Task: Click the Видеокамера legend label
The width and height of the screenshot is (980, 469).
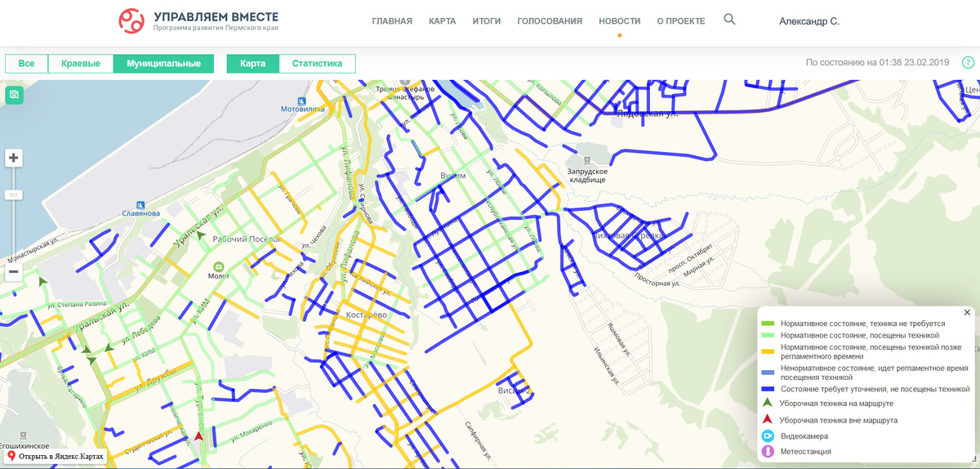Action: pyautogui.click(x=804, y=437)
